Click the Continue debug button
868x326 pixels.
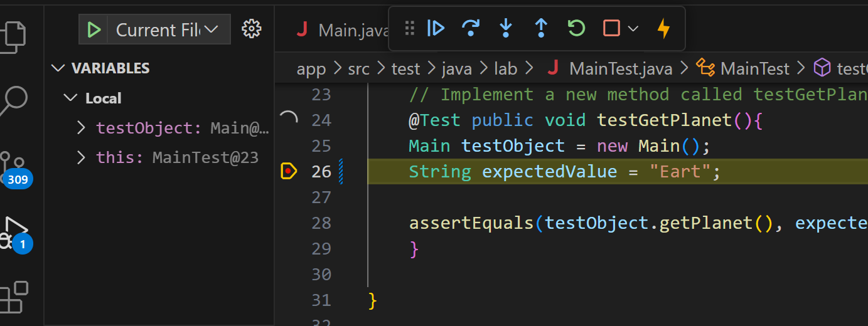point(436,28)
